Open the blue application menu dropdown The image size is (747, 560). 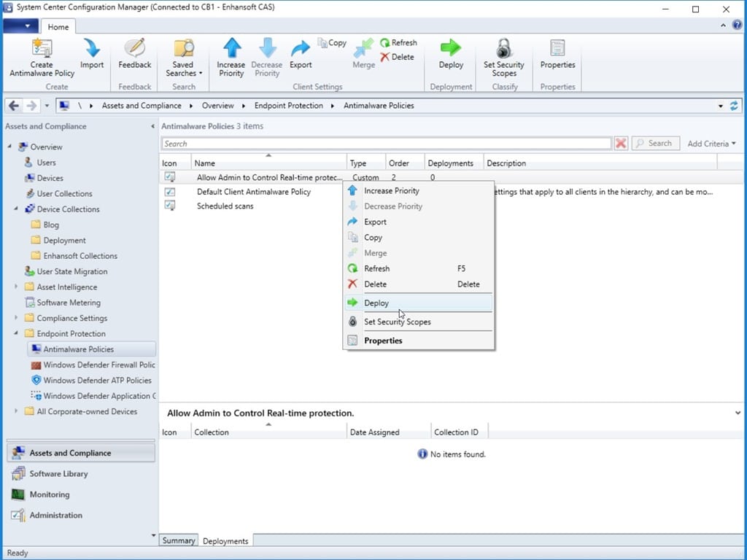(20, 26)
